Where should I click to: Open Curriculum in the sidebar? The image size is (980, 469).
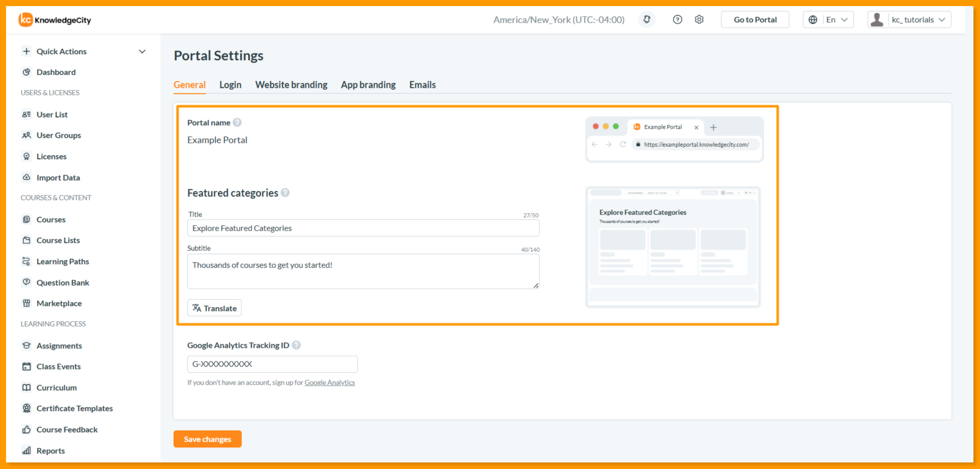(56, 388)
